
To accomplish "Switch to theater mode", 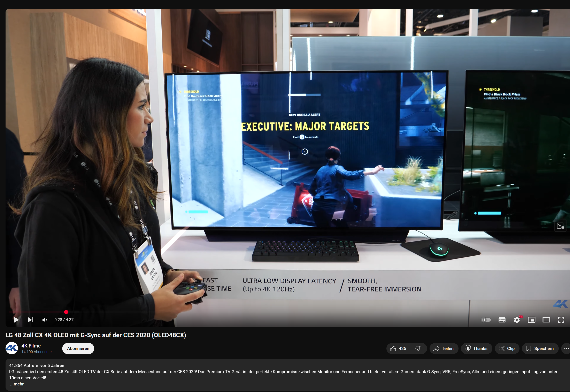I will point(546,320).
